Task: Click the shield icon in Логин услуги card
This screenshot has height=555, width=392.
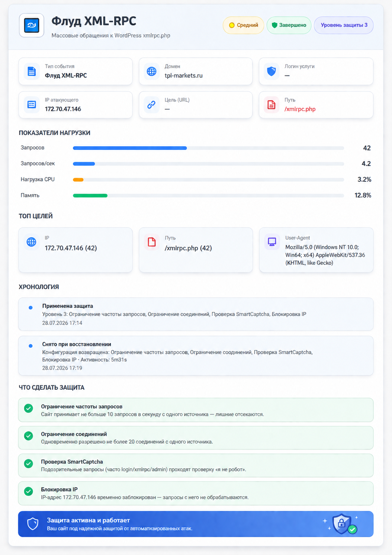Action: pyautogui.click(x=271, y=71)
